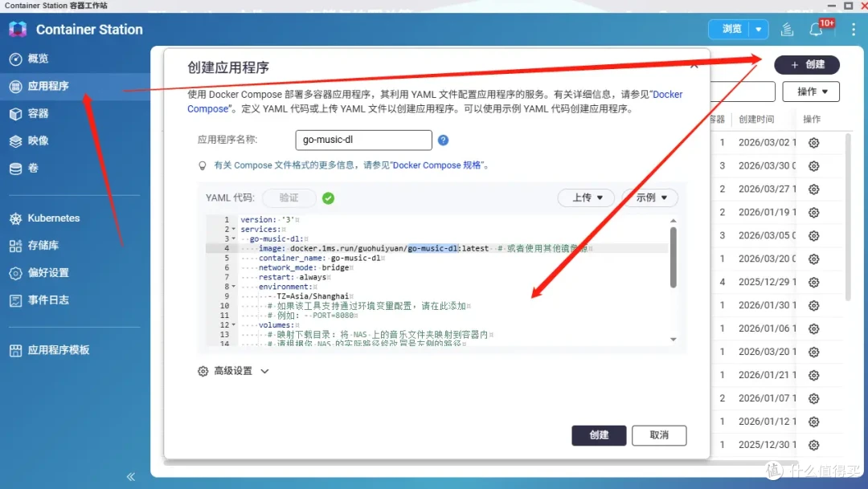Screen dimensions: 868x489
Task: Open gear settings for 2025/12/29 row
Action: coord(813,282)
